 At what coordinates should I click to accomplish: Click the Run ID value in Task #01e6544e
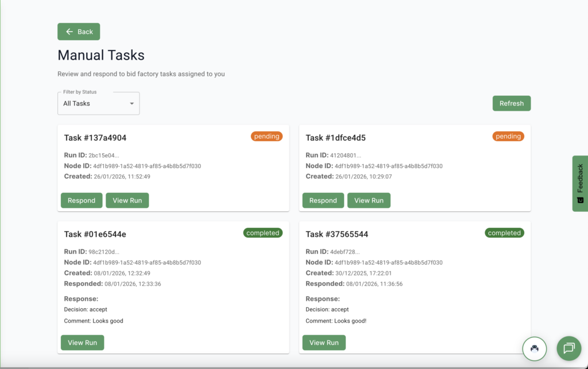(104, 252)
